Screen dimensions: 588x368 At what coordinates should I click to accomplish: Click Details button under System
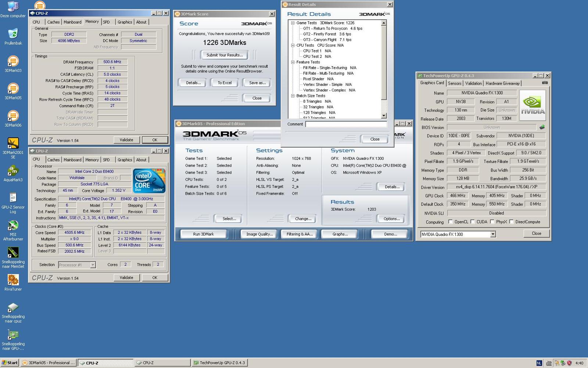(392, 187)
